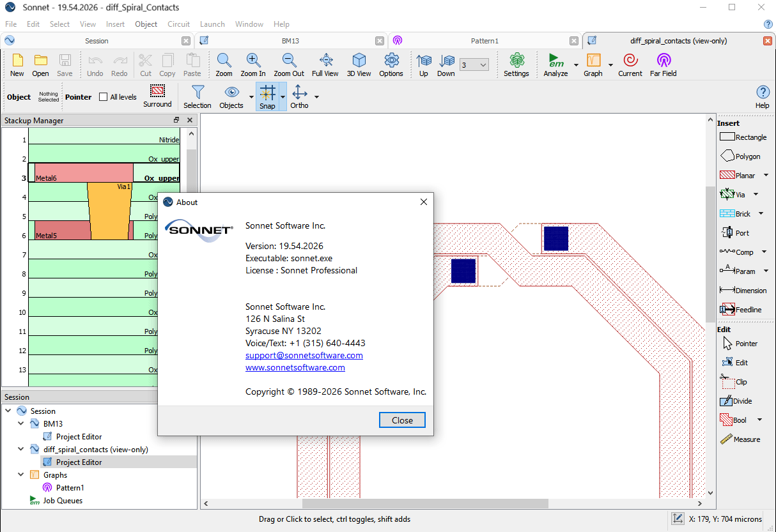Viewport: 776px width, 532px height.
Task: Move Down one level
Action: [446, 65]
